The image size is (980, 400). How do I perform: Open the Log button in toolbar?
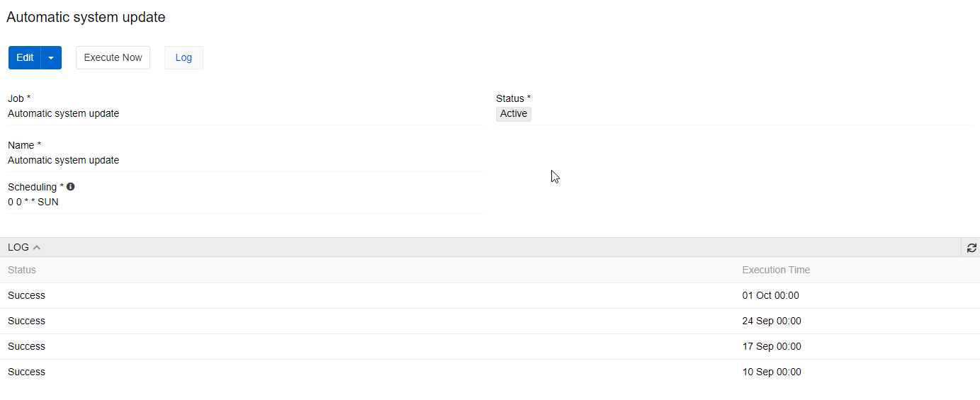click(184, 58)
